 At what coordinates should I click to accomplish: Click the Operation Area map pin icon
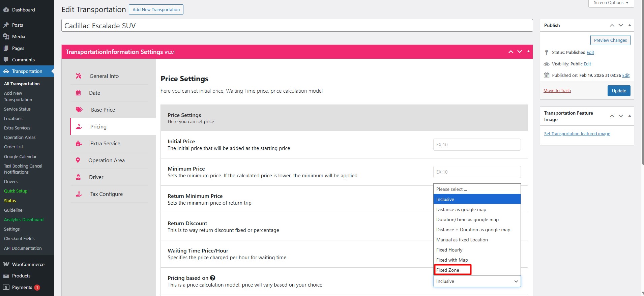click(78, 160)
